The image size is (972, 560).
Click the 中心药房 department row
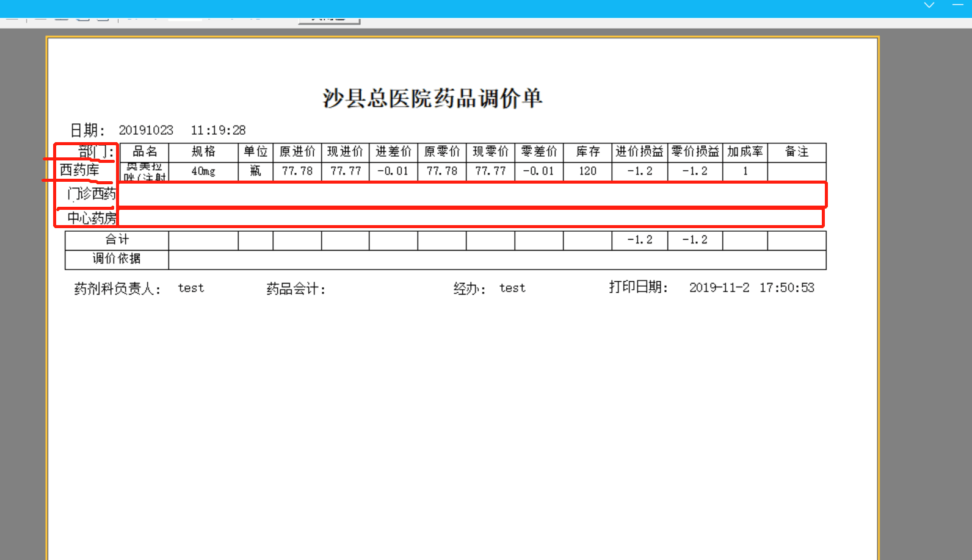(92, 218)
